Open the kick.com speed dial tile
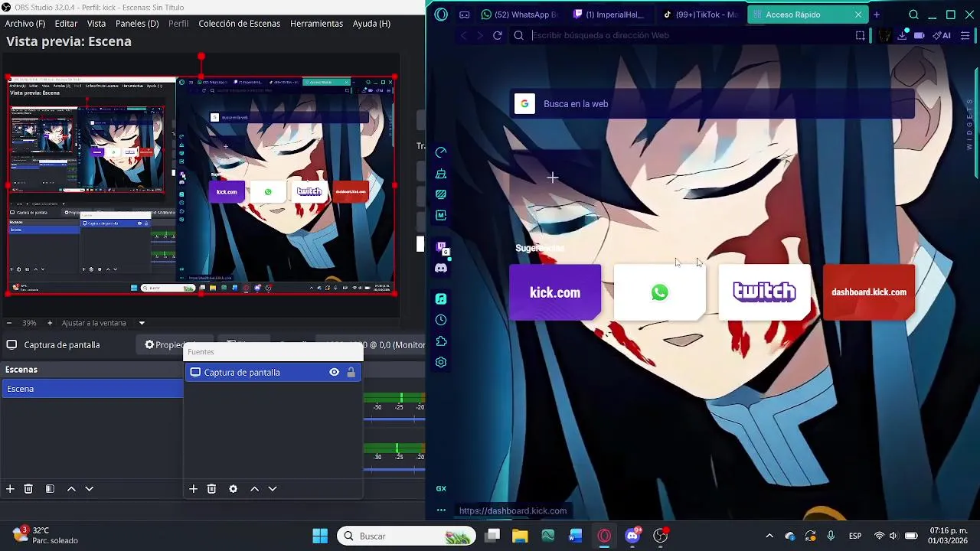 (555, 292)
